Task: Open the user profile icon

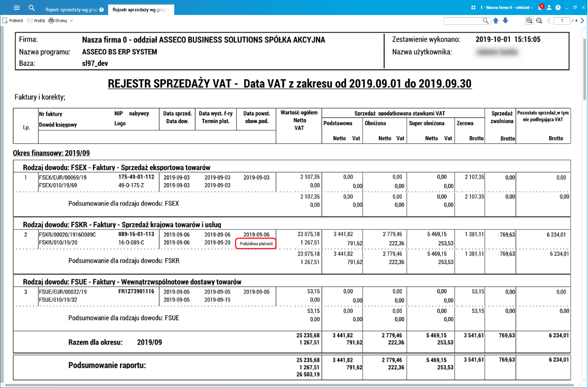Action: coord(549,8)
